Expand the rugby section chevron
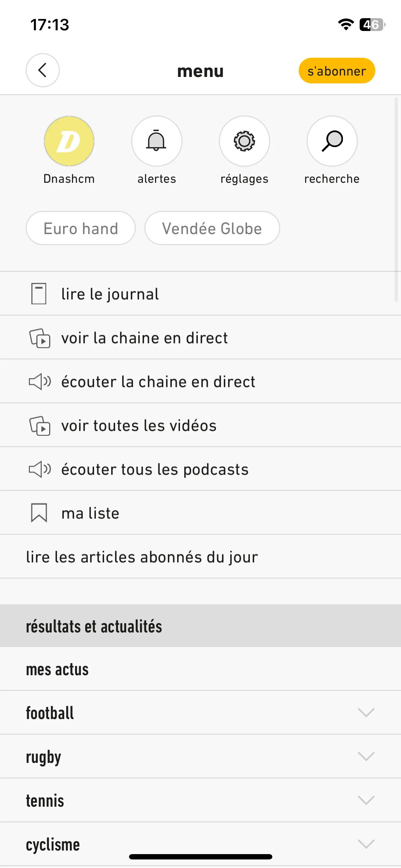 pyautogui.click(x=366, y=756)
